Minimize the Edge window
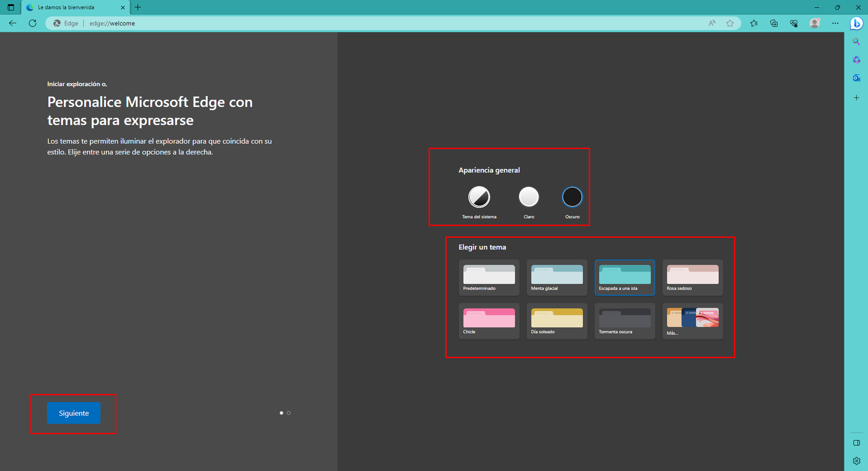This screenshot has width=868, height=471. pyautogui.click(x=817, y=8)
